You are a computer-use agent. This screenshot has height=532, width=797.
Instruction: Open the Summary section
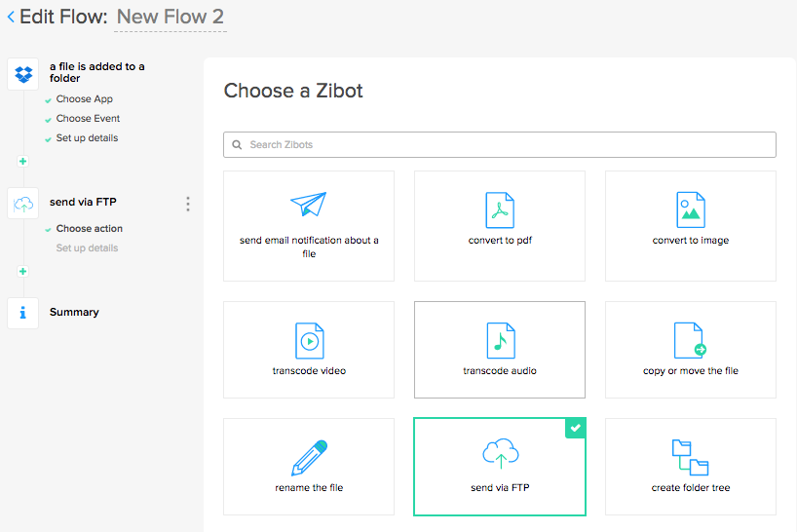tap(74, 313)
